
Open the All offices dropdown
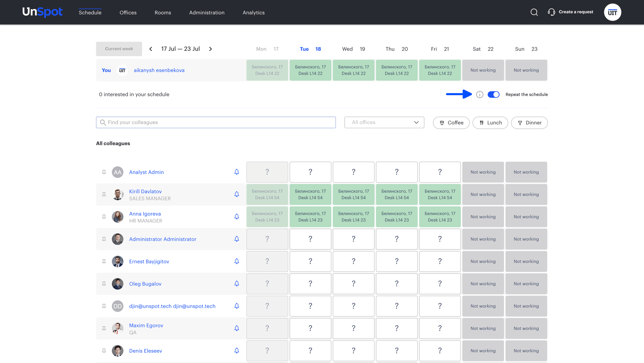coord(384,122)
